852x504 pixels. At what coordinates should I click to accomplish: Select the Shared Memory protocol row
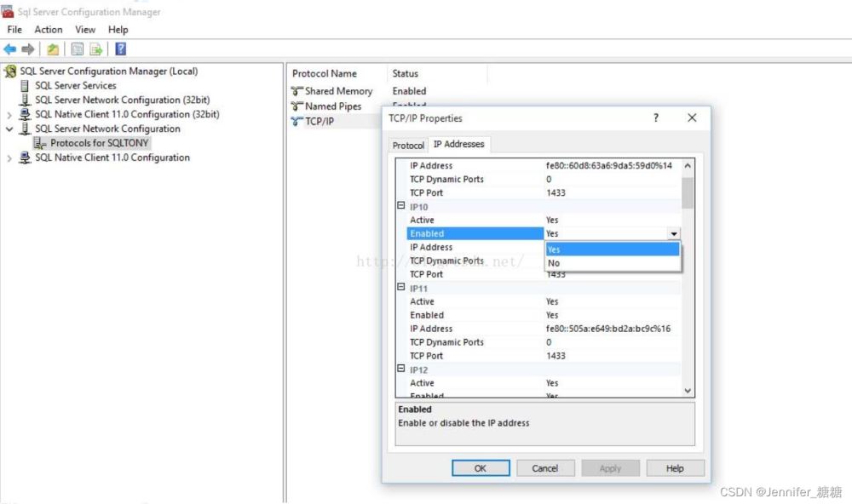(x=338, y=91)
